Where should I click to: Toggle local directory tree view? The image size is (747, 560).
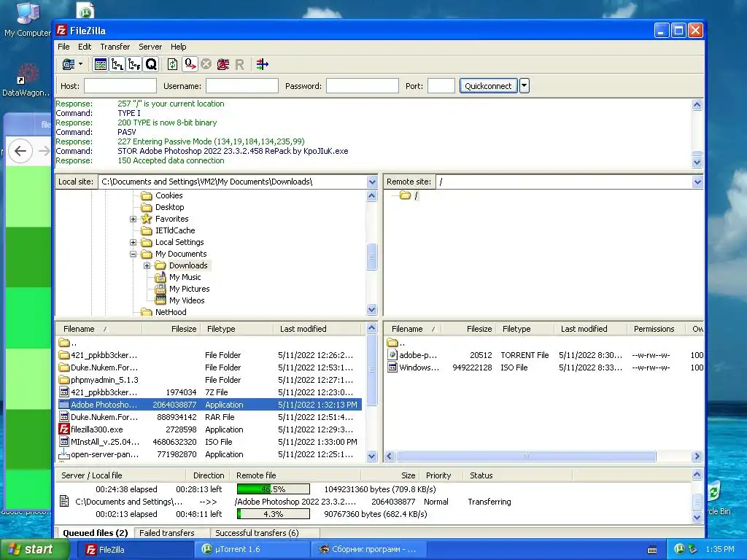(x=117, y=64)
